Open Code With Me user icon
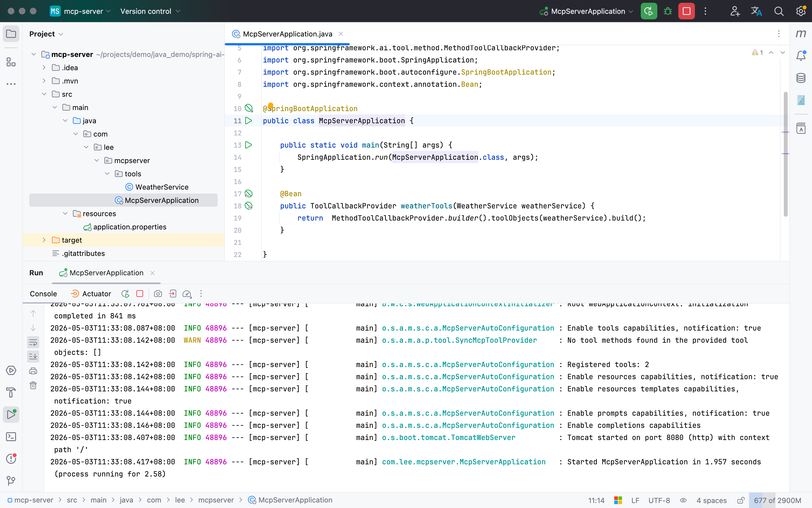Viewport: 812px width, 508px height. (735, 11)
